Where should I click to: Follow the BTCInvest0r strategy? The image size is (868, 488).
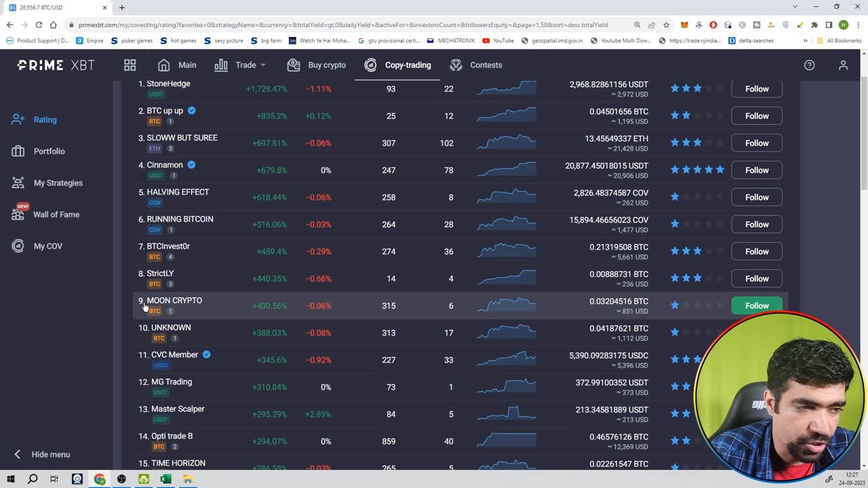tap(757, 251)
